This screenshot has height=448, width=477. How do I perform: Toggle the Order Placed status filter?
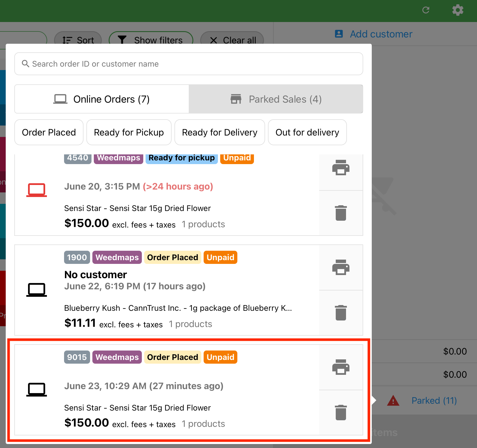click(x=49, y=132)
